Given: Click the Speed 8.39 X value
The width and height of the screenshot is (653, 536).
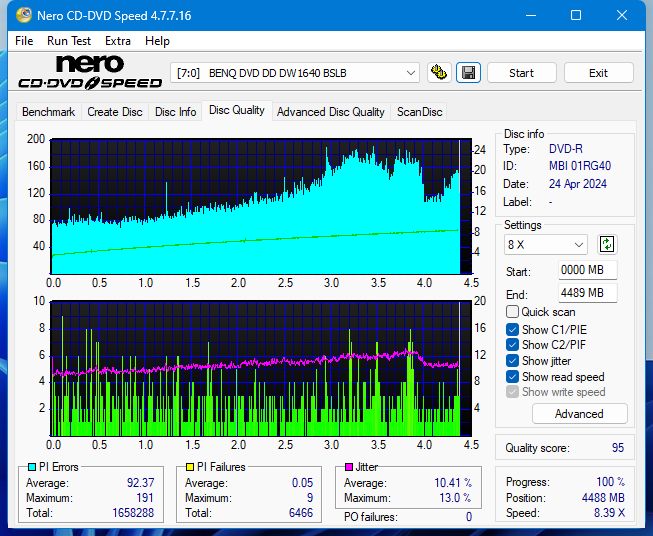Looking at the screenshot, I should click(609, 513).
